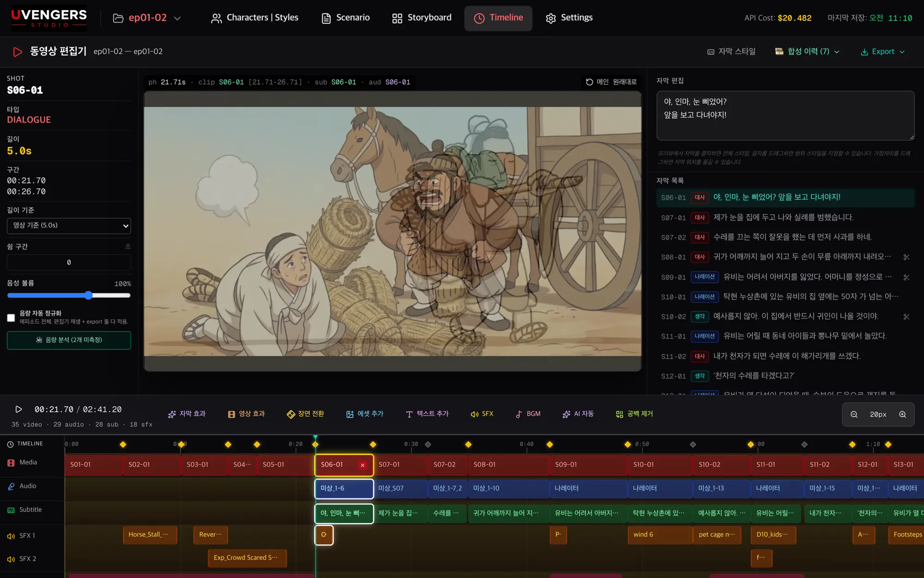Click the scissors icon on S08-01 subtitle row
Screen dimensions: 924x578
point(906,257)
